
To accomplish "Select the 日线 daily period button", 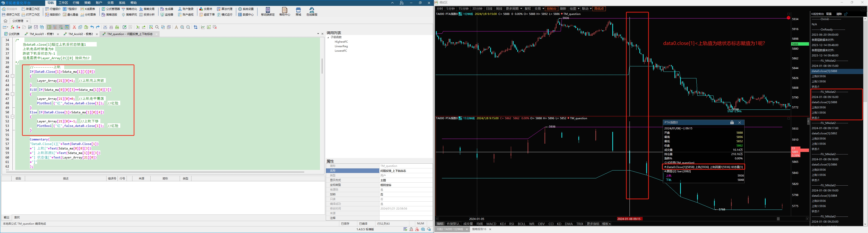I will pos(489,9).
